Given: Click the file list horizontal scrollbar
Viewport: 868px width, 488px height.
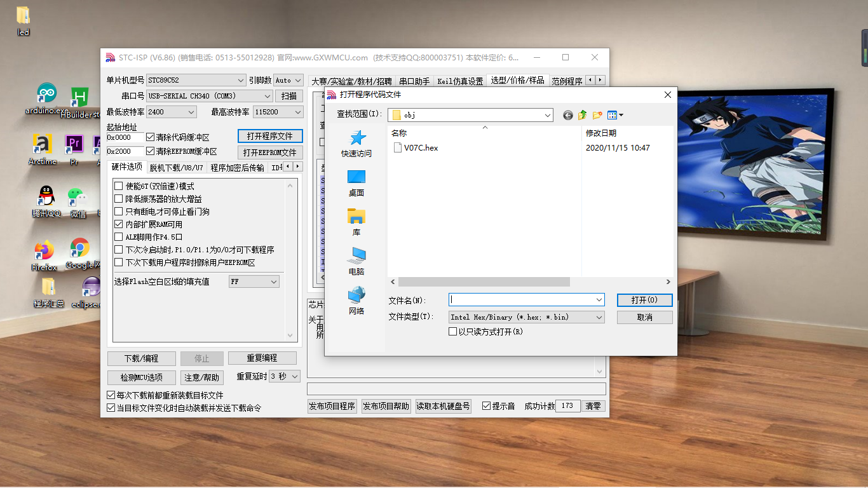Looking at the screenshot, I should pos(484,281).
